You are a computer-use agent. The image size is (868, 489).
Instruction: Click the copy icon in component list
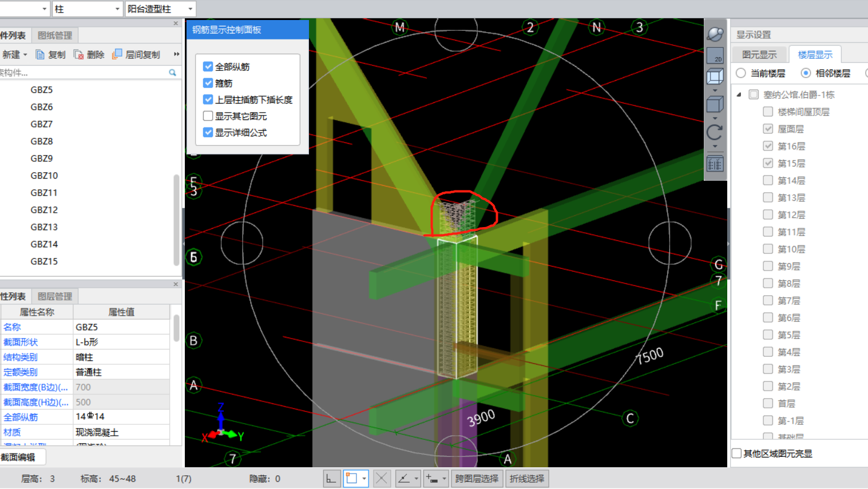(x=41, y=55)
